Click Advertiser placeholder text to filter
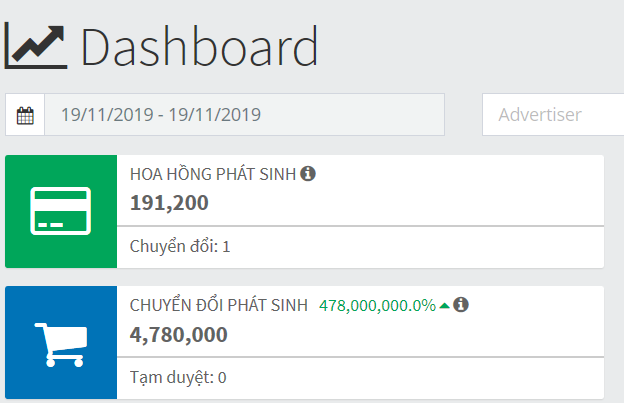Image resolution: width=624 pixels, height=403 pixels. point(540,115)
